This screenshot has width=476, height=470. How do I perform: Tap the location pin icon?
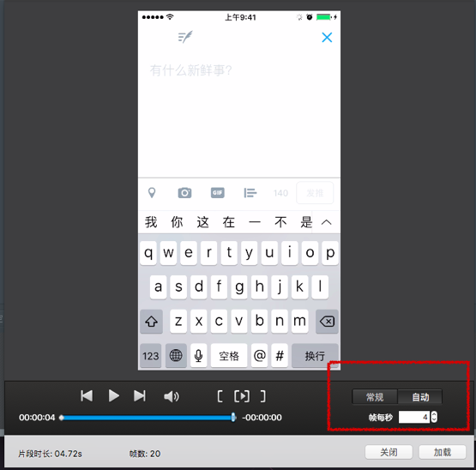coord(152,192)
